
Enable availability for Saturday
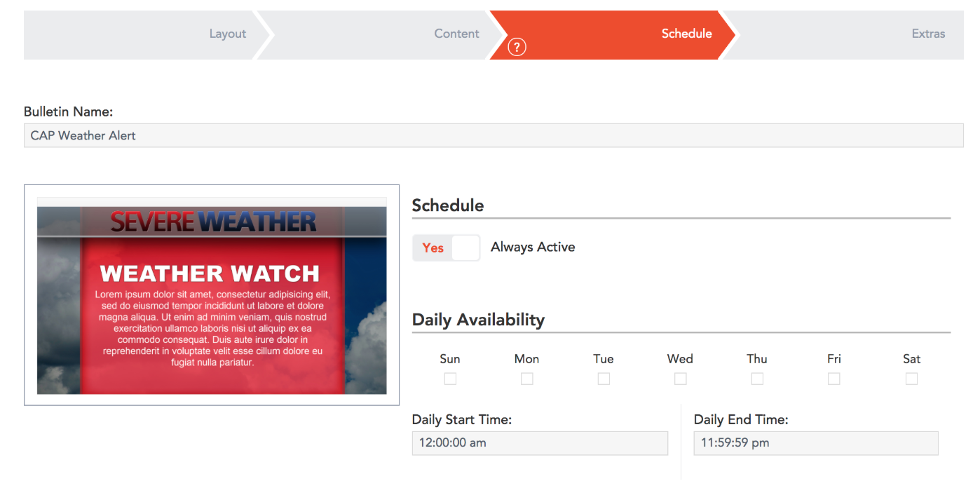point(911,379)
